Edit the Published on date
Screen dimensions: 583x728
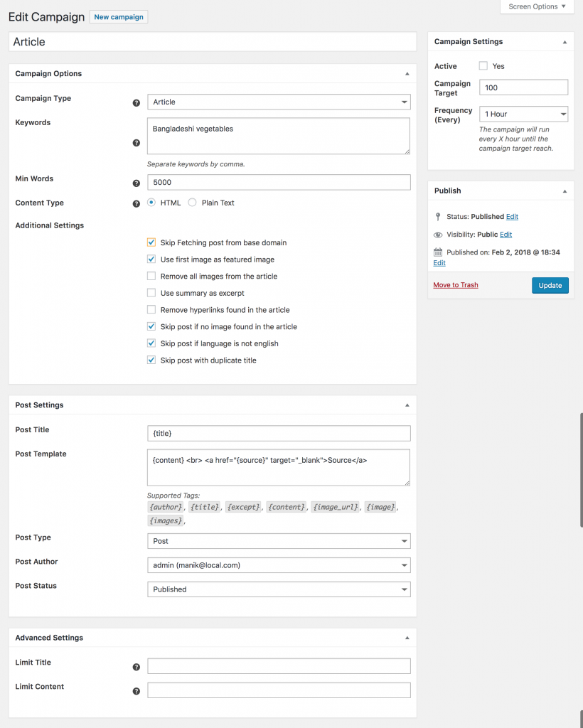(x=439, y=263)
